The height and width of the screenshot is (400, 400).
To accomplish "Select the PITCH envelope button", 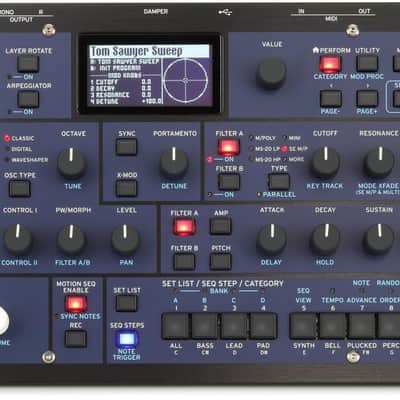I will [x=220, y=262].
